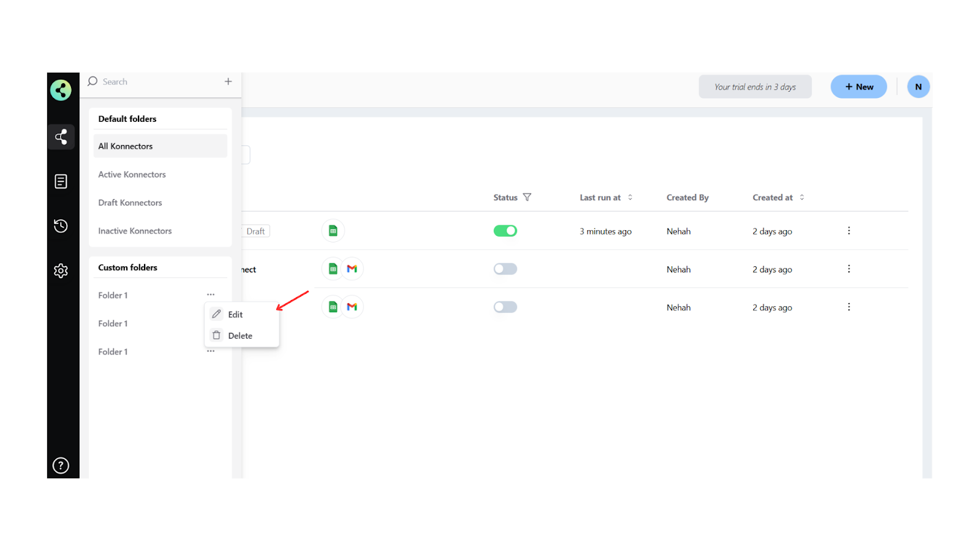Click the Gmail icon in the "nect" row
Image resolution: width=980 pixels, height=551 pixels.
point(352,269)
